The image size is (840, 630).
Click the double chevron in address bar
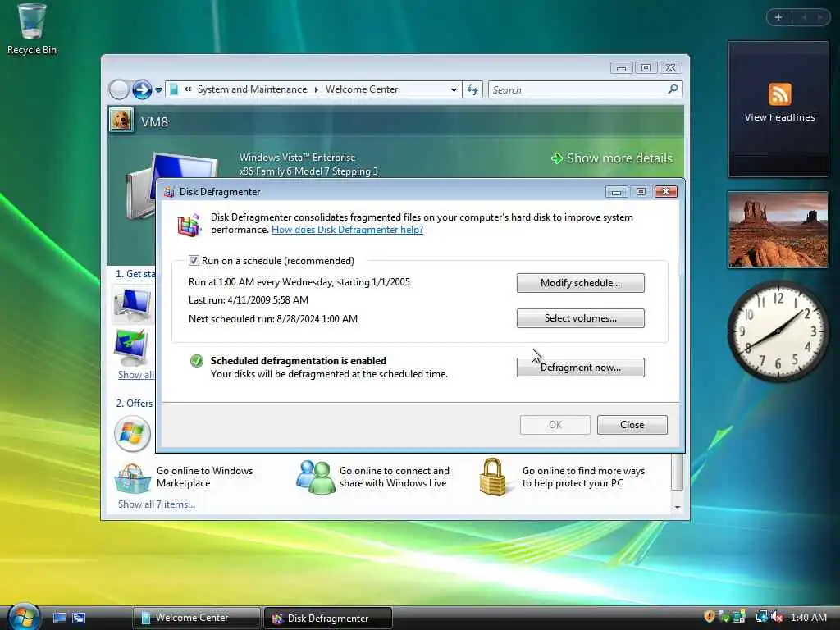click(188, 89)
